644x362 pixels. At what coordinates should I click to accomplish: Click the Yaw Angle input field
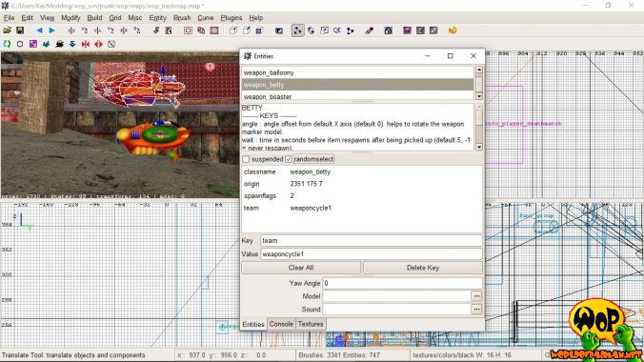tap(402, 283)
